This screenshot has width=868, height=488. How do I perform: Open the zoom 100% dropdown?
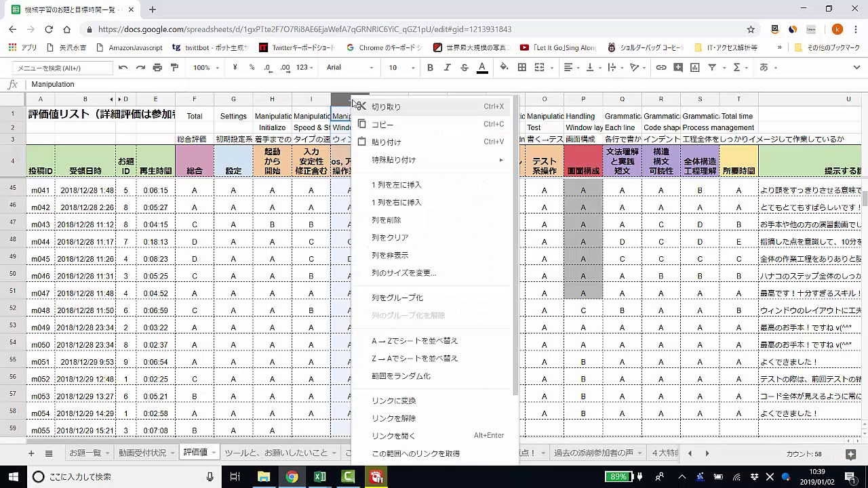click(206, 68)
